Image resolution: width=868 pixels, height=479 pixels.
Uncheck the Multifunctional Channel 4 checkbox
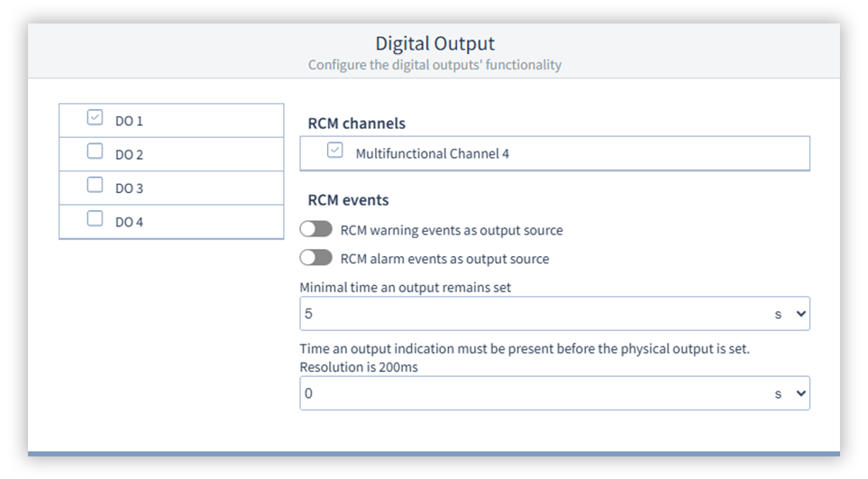tap(334, 152)
